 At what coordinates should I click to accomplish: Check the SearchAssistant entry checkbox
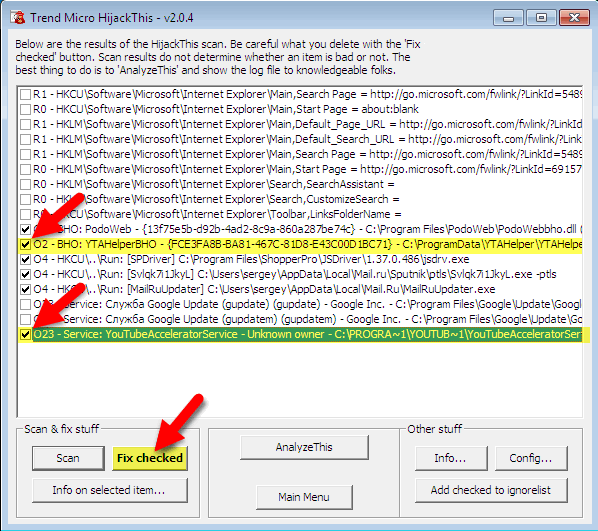25,184
